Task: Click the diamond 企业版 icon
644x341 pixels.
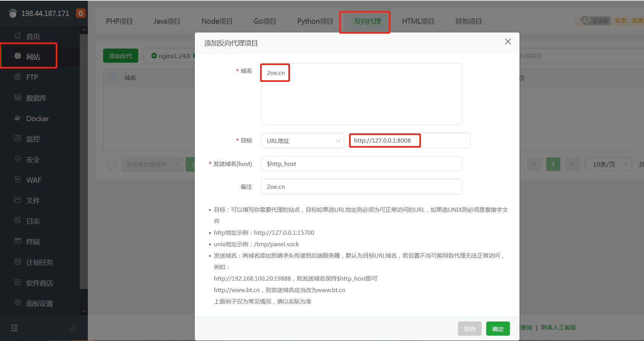Action: pos(584,21)
